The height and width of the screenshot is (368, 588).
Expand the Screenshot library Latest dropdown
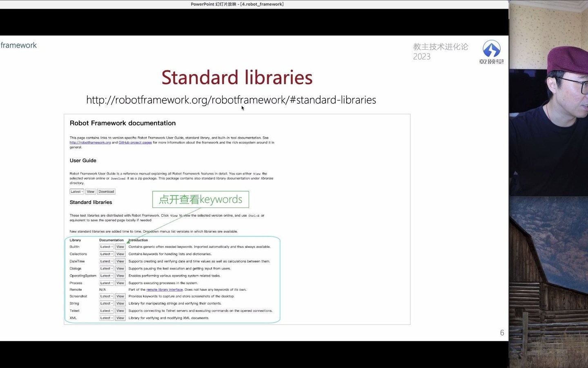click(x=107, y=296)
